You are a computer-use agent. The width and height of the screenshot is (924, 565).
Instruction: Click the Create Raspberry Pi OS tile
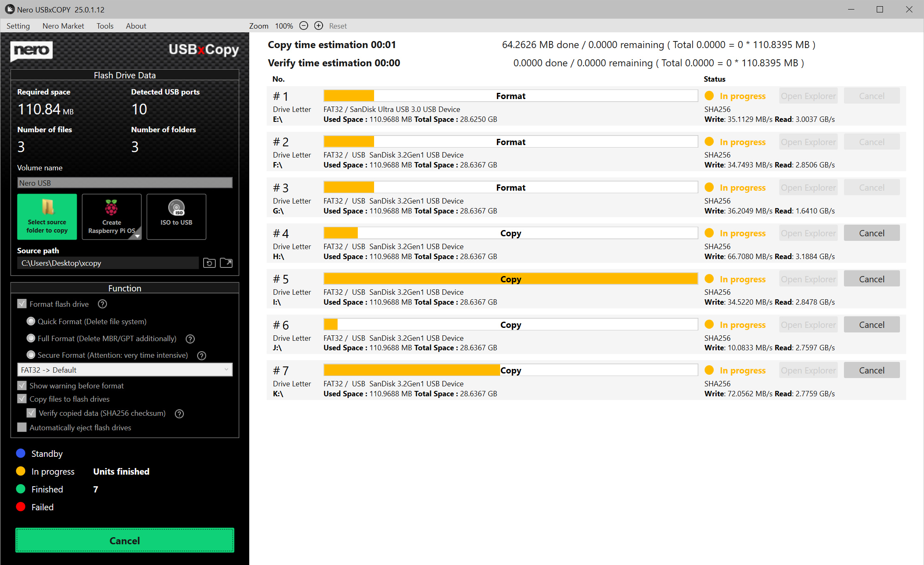112,217
